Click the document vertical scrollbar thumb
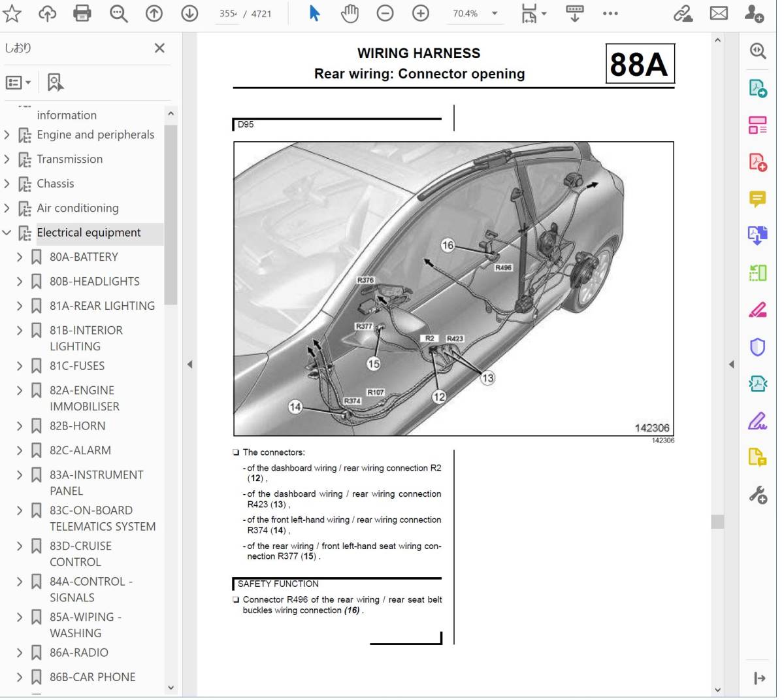Image resolution: width=784 pixels, height=700 pixels. (717, 522)
